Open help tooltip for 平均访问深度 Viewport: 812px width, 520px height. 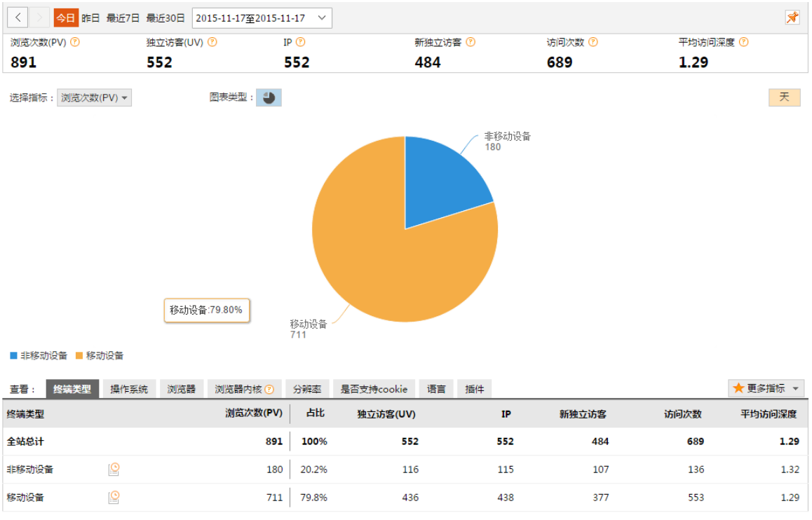click(745, 41)
